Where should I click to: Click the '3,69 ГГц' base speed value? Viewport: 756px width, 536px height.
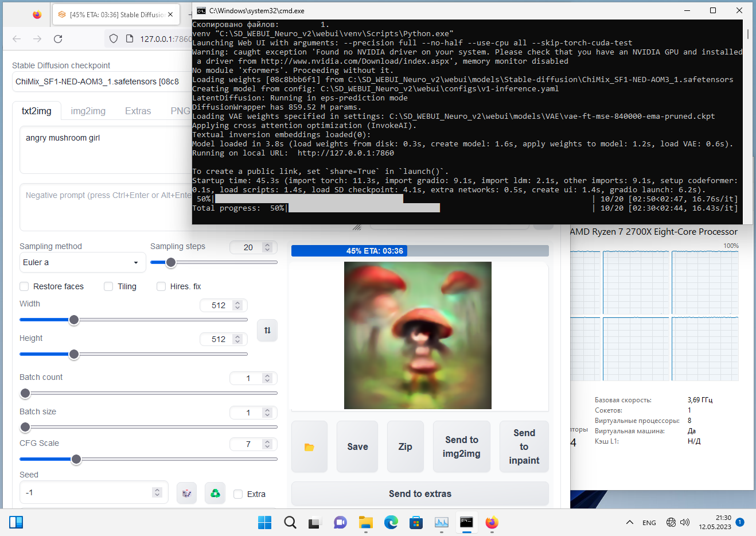[x=700, y=400]
